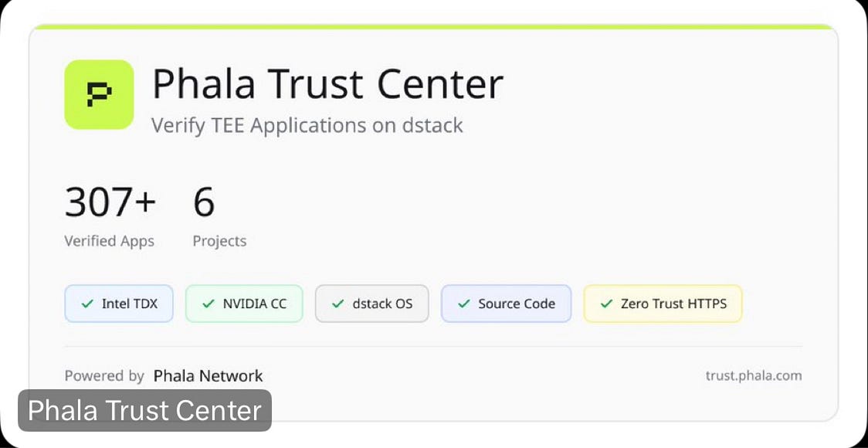868x448 pixels.
Task: Toggle the Zero Trust HTTPS badge
Action: click(x=663, y=304)
